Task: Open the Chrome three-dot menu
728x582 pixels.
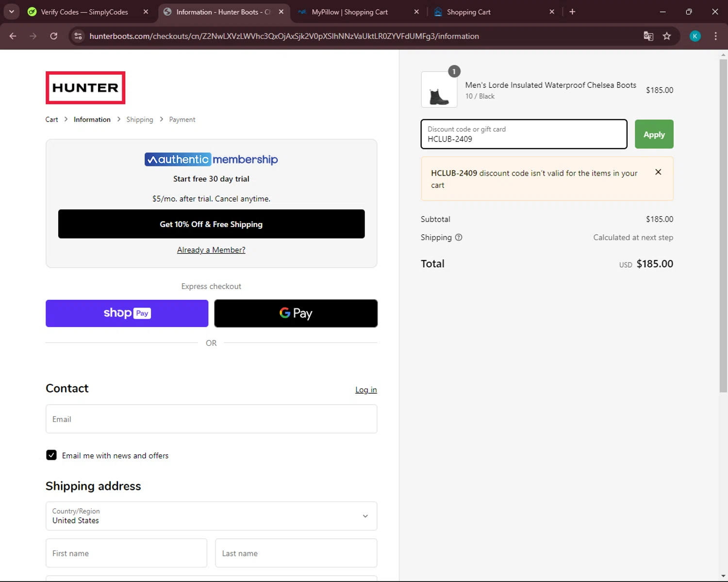Action: tap(715, 36)
